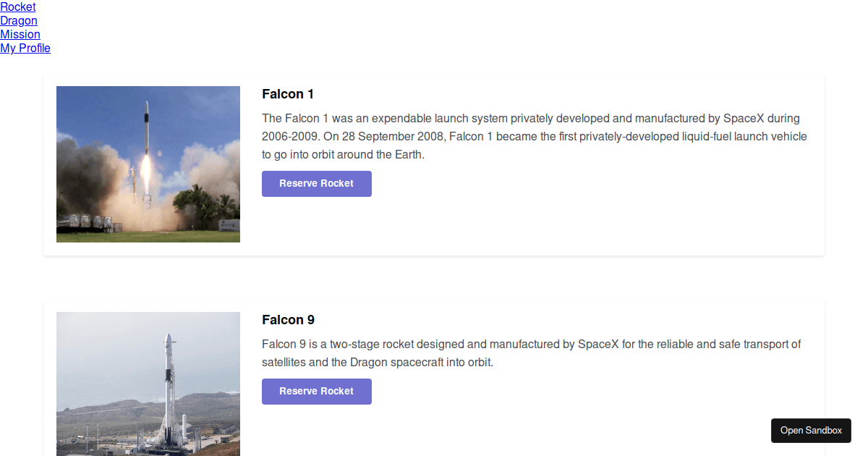The image size is (868, 456).
Task: Click "2006-2009" in the Falcon 1 text
Action: [x=289, y=137]
